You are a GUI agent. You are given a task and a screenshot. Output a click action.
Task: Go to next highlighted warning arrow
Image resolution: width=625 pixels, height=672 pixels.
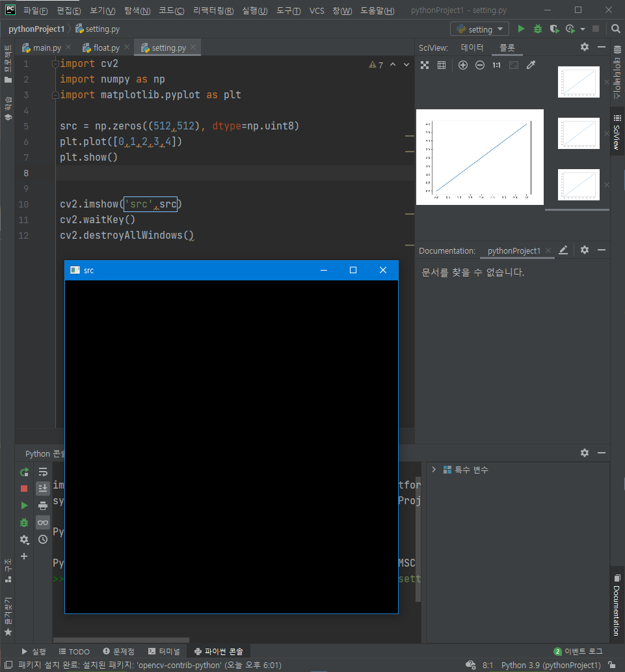click(x=406, y=64)
